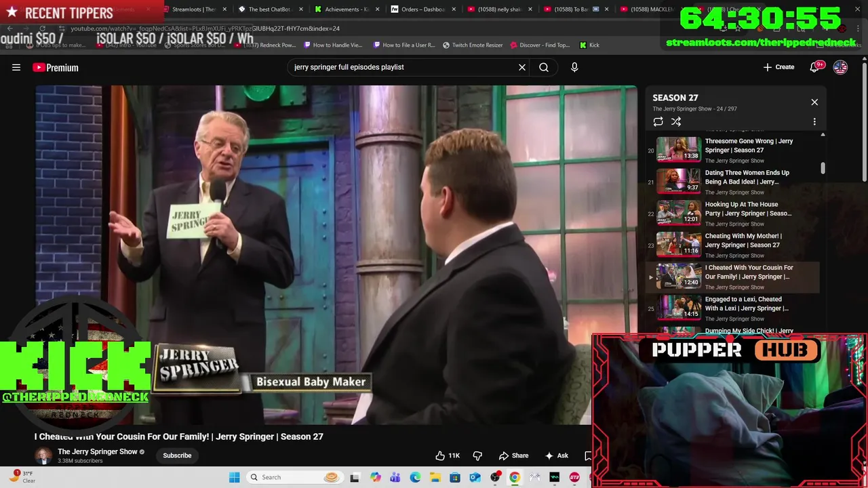This screenshot has width=868, height=488.
Task: Click 'I Cheated With Your Cousin' playlist title
Action: [749, 272]
